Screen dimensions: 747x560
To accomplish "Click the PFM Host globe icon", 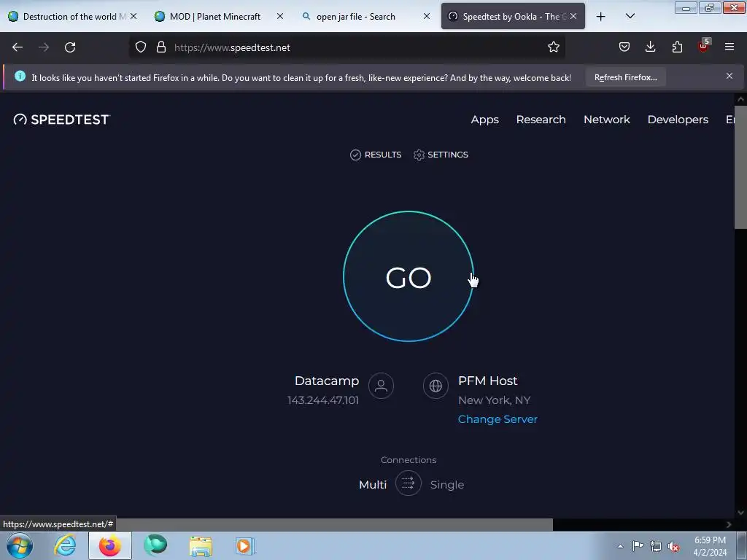I will click(436, 386).
